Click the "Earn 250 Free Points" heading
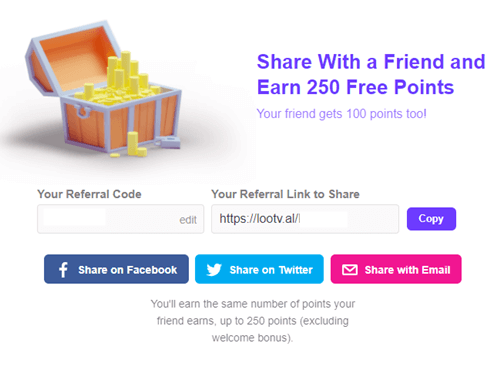500x366 pixels. pyautogui.click(x=355, y=87)
